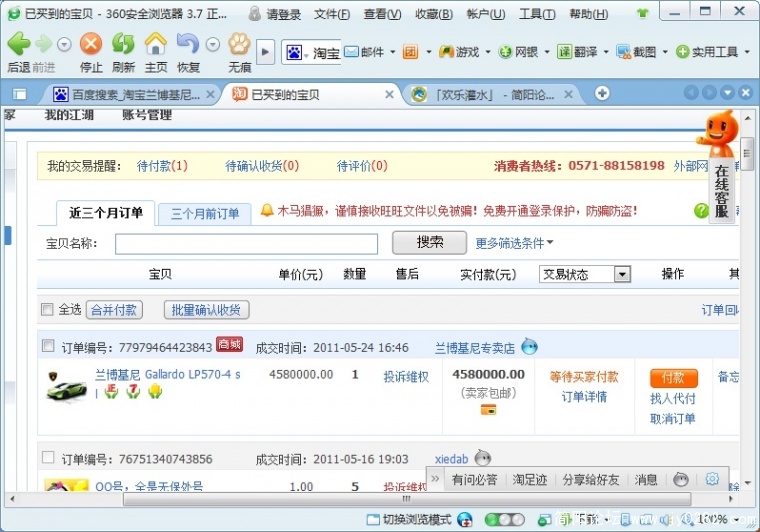Go to home page via house icon
760x532 pixels.
click(156, 44)
